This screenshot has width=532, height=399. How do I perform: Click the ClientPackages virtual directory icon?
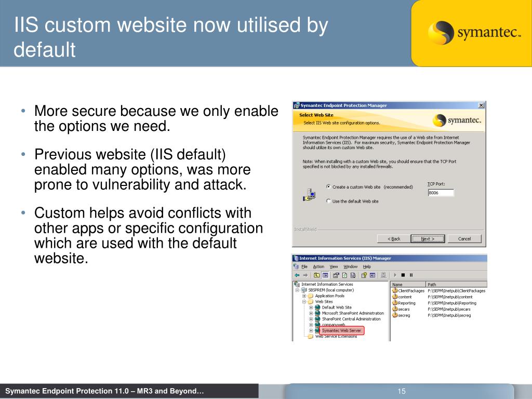coord(395,290)
